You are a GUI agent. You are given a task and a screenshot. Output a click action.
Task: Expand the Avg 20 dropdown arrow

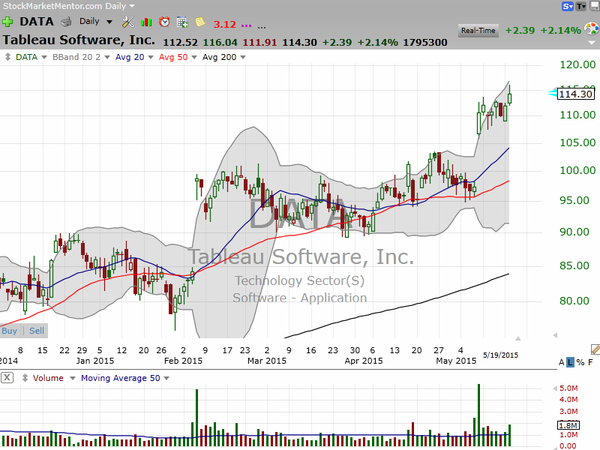click(x=150, y=57)
